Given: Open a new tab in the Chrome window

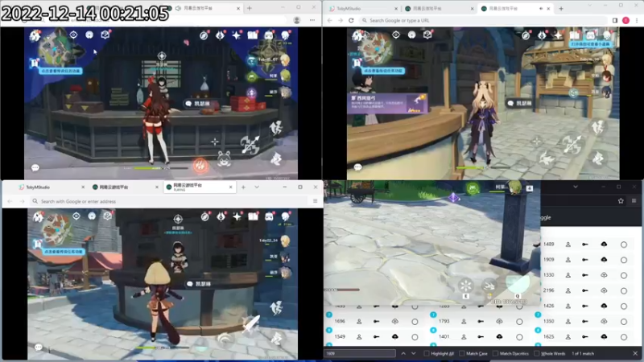Looking at the screenshot, I should (561, 8).
